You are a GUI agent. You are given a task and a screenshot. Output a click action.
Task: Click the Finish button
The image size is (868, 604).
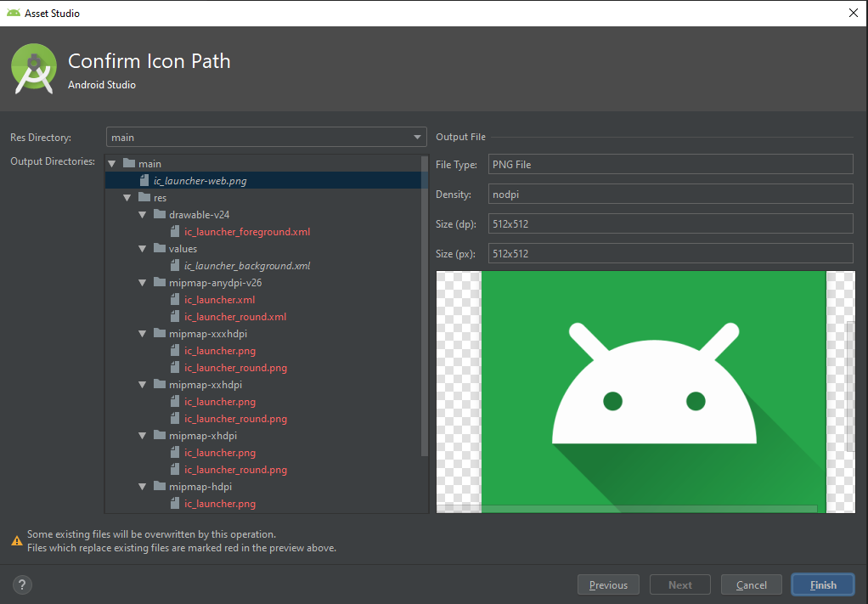coord(823,584)
